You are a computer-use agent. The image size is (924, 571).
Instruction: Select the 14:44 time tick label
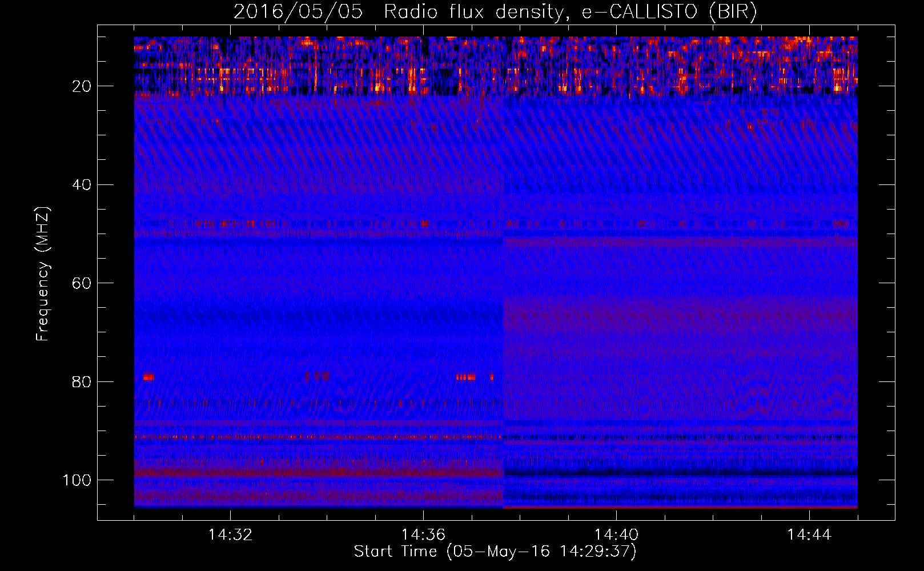[809, 535]
